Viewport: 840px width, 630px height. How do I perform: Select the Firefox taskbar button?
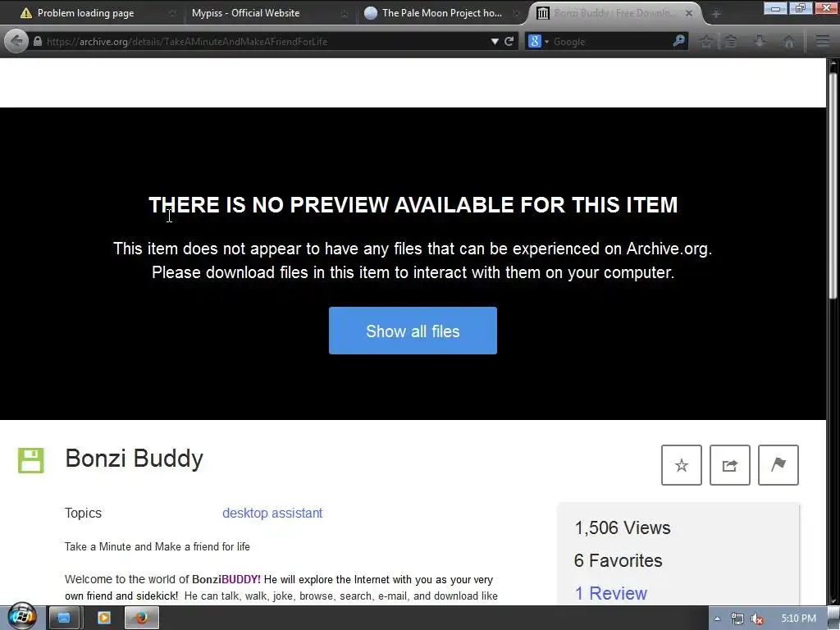pos(141,618)
